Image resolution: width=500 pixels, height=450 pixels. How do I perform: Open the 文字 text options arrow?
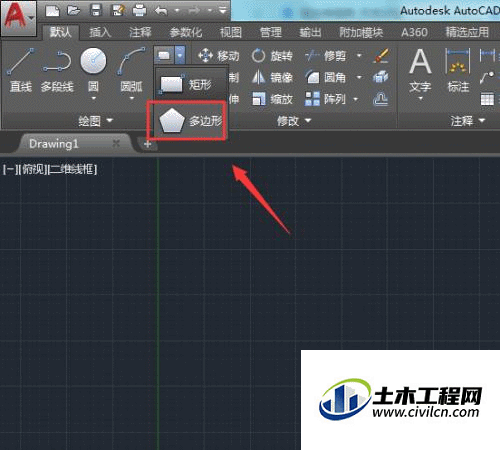420,98
